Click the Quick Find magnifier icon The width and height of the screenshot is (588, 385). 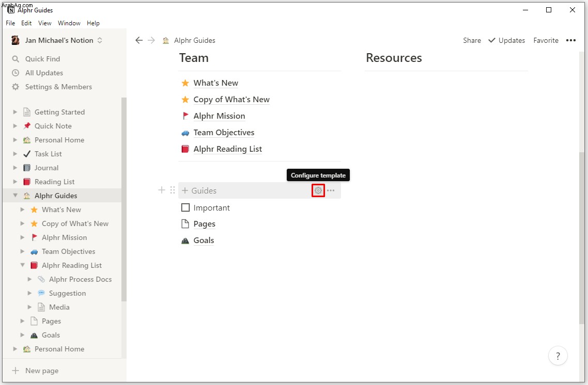click(x=16, y=59)
